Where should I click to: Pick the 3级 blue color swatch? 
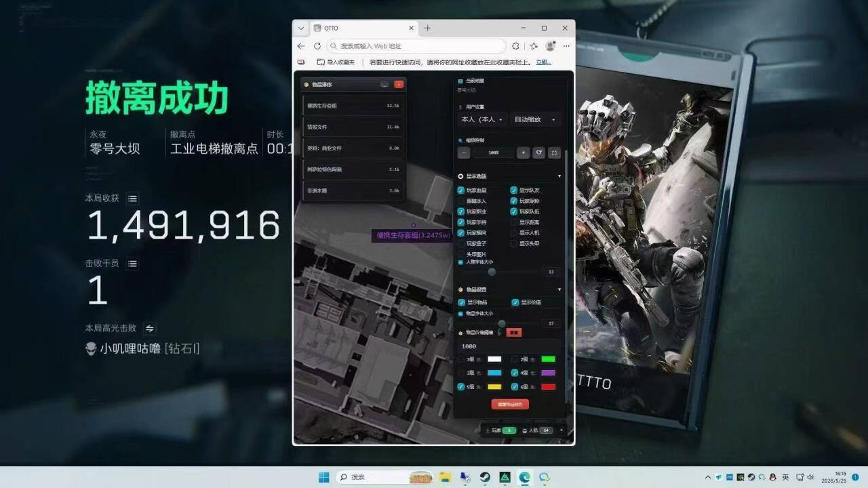point(494,373)
